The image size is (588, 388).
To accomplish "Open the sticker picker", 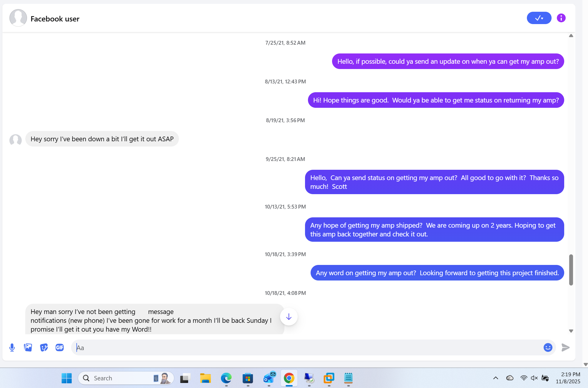I will point(44,347).
